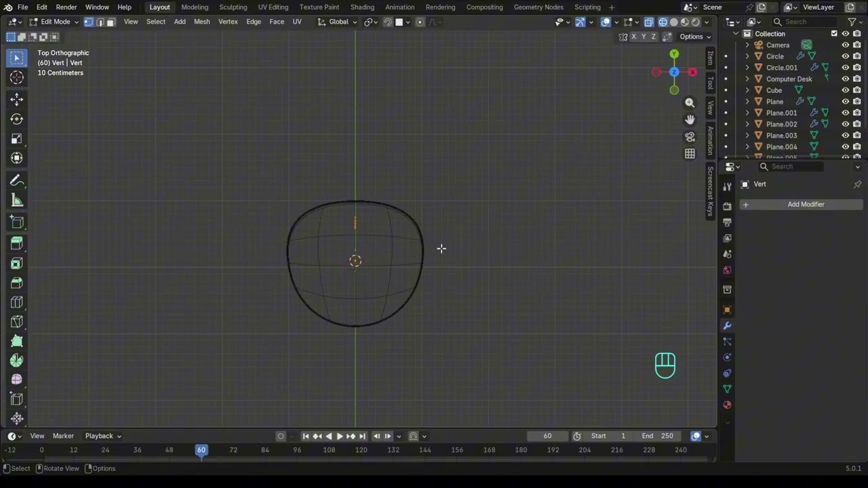The width and height of the screenshot is (868, 488).
Task: Toggle X-ray display
Action: pos(649,22)
